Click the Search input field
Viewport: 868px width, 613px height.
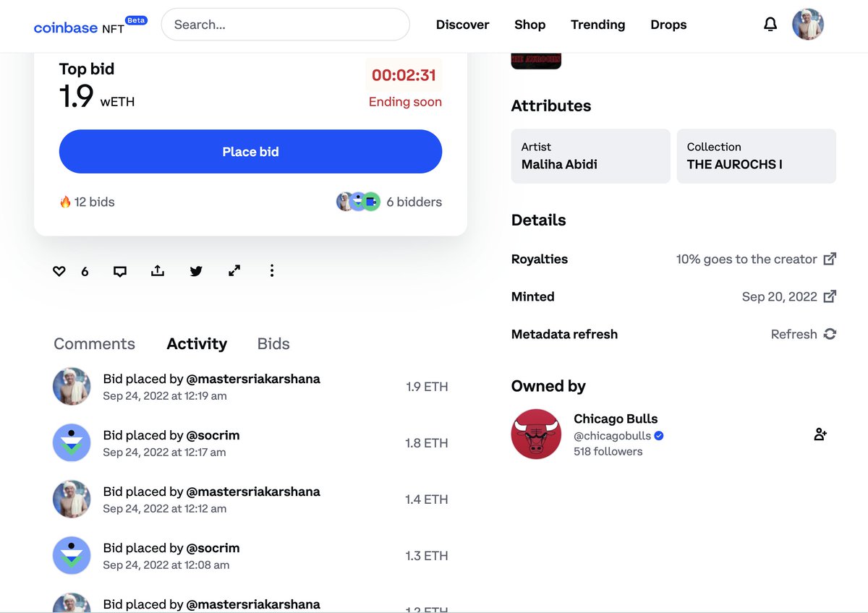(x=286, y=25)
